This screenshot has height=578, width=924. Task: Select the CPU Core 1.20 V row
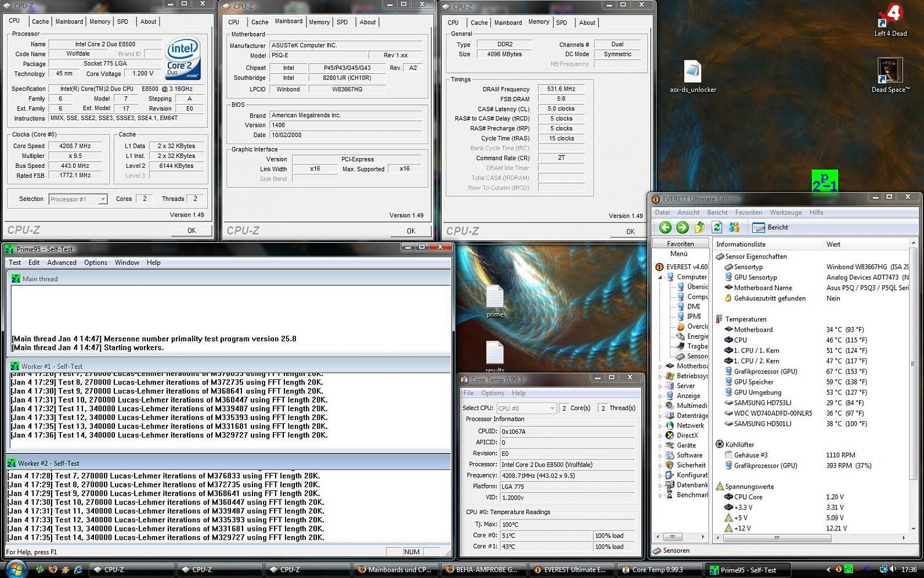(811, 497)
